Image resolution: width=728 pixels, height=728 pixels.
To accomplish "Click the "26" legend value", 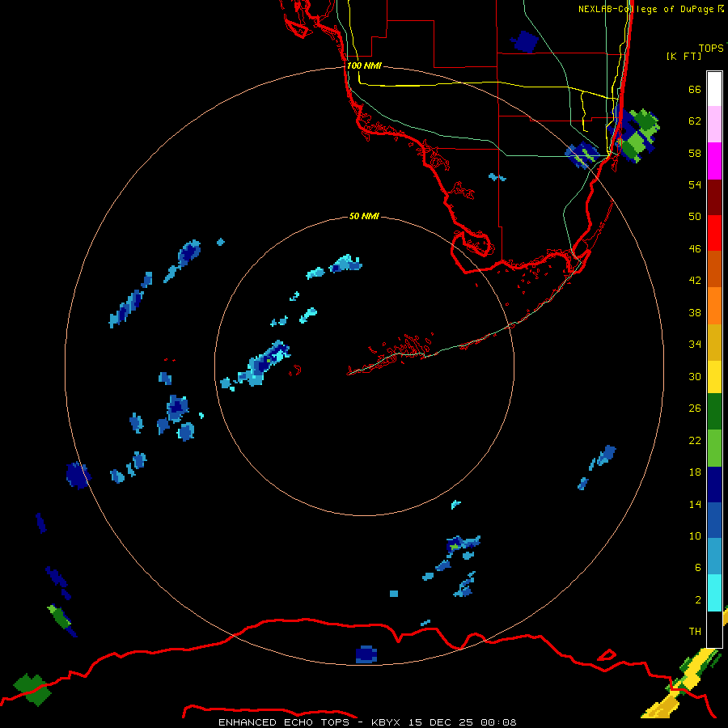I will point(695,408).
